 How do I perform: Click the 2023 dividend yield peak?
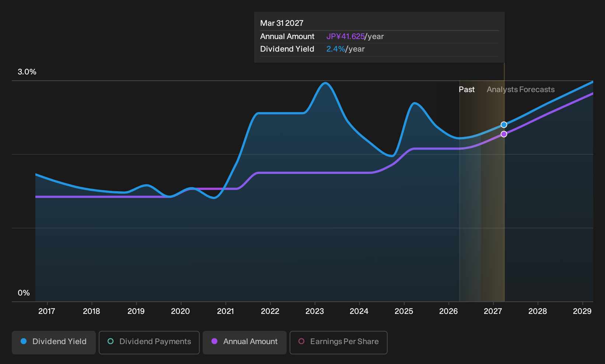pos(325,83)
